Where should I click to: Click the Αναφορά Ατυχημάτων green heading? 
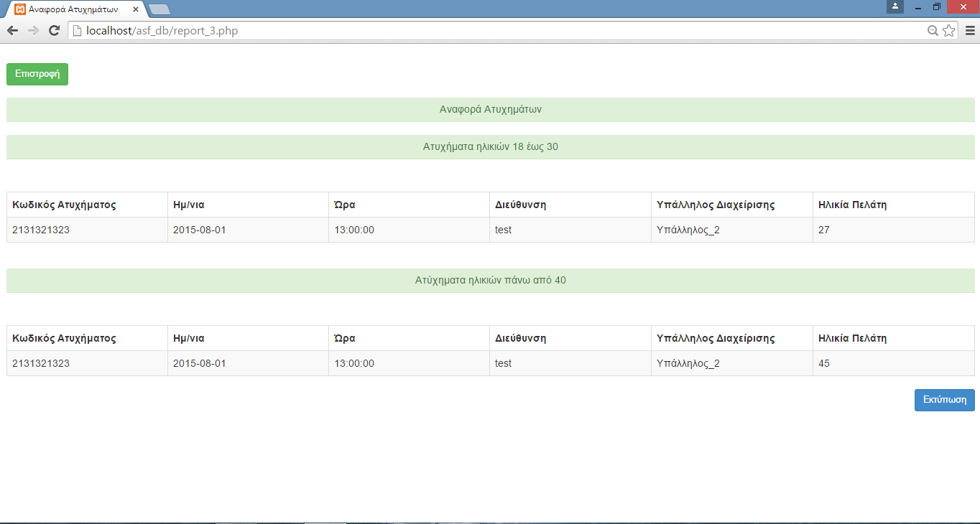click(490, 110)
